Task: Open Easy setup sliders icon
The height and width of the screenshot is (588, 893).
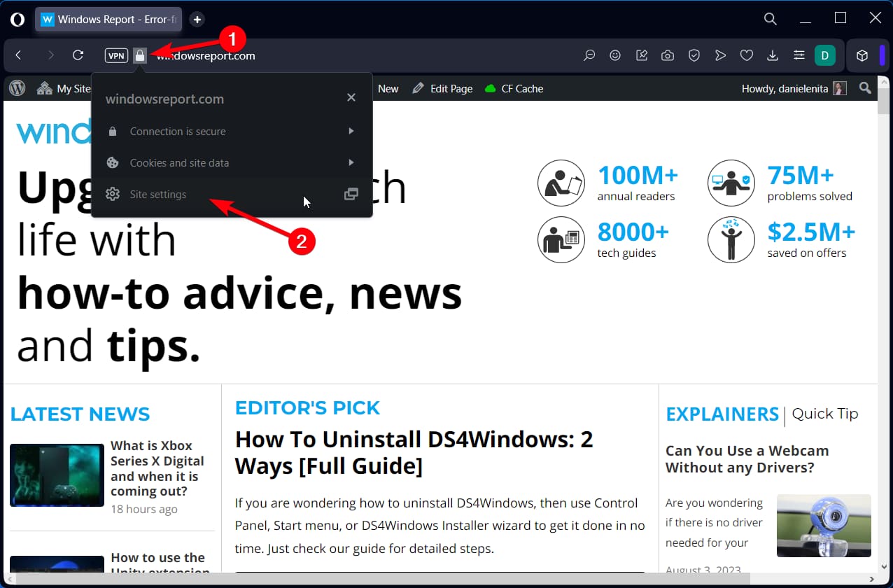Action: (x=799, y=55)
